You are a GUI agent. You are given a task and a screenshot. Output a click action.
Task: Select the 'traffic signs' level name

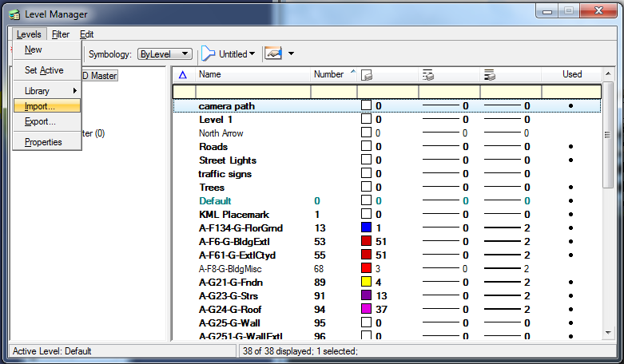pos(225,174)
